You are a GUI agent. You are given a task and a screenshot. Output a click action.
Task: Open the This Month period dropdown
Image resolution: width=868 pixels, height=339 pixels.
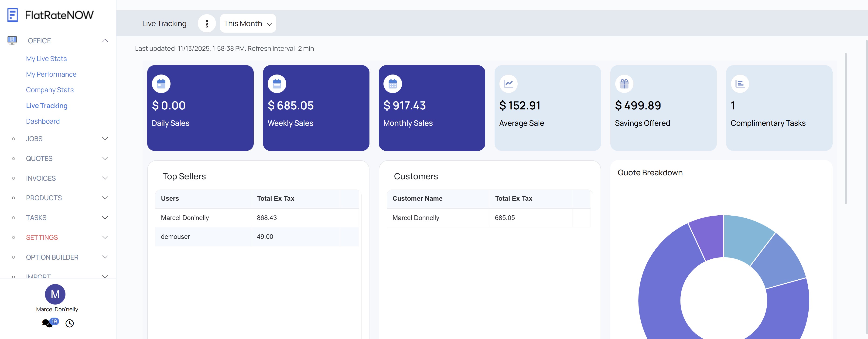click(248, 23)
